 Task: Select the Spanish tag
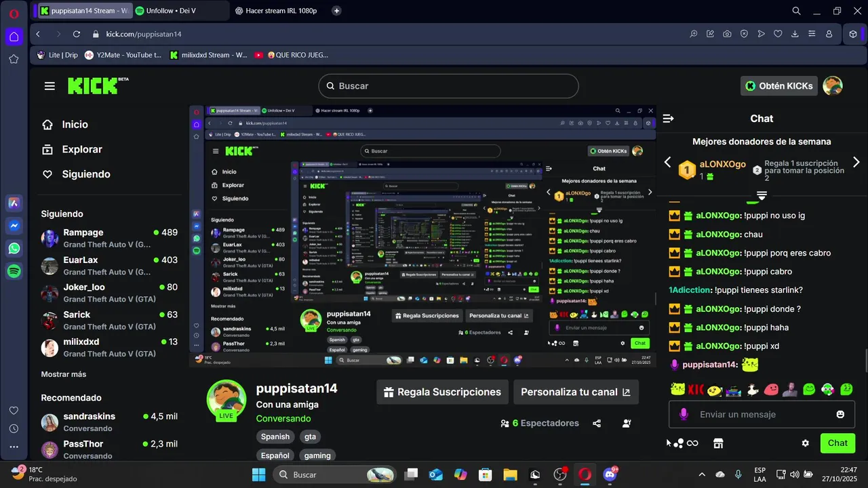pyautogui.click(x=275, y=436)
